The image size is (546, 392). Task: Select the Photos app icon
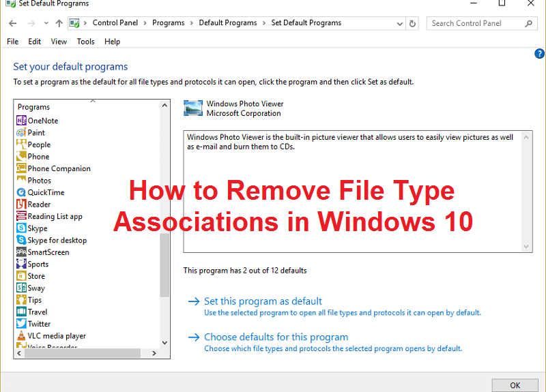21,180
